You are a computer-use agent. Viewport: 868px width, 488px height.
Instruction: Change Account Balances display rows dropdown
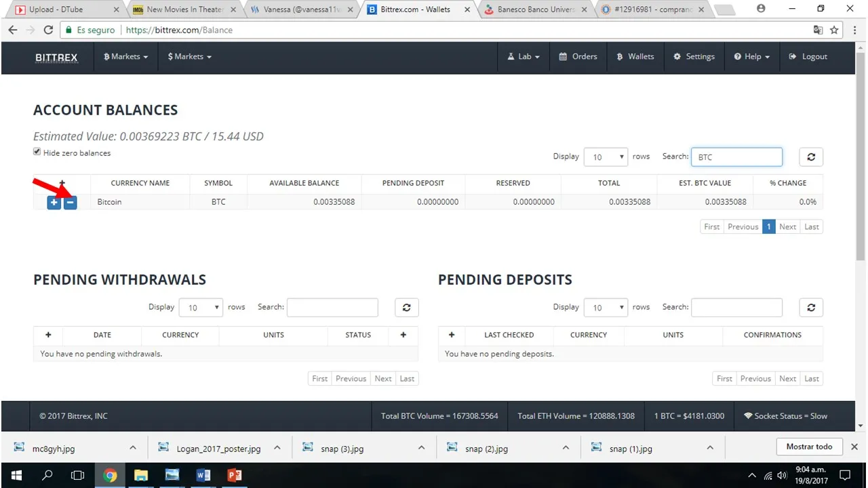click(607, 157)
